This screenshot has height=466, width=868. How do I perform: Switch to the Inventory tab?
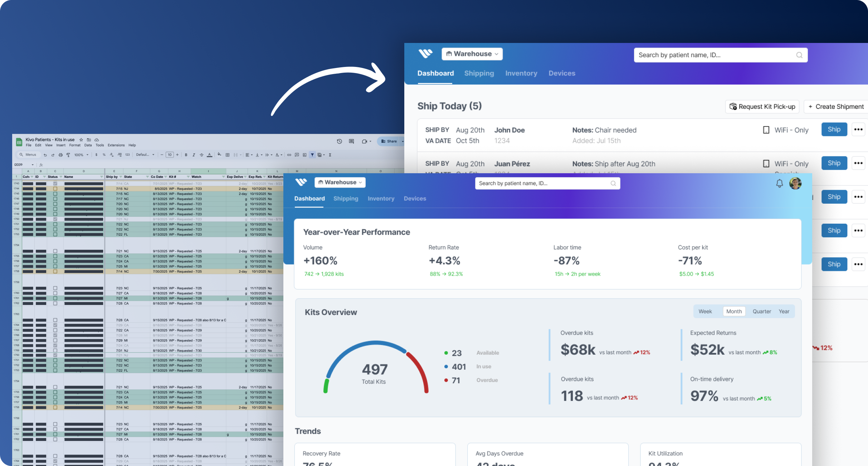click(x=381, y=199)
